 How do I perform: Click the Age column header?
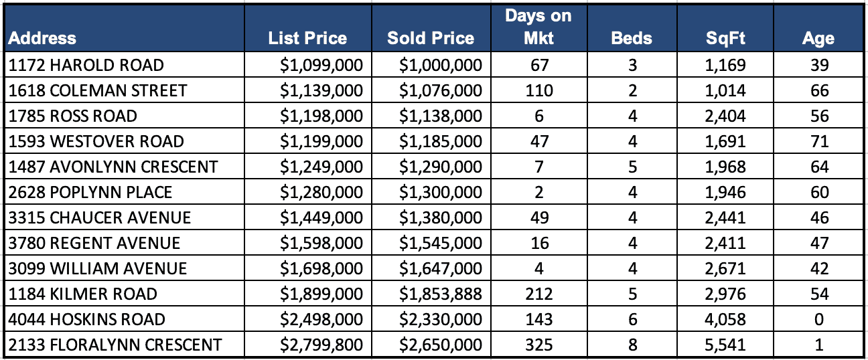tap(818, 38)
